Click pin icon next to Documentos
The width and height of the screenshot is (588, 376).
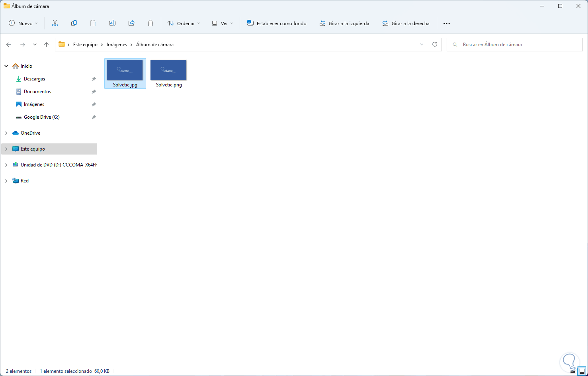(x=94, y=92)
